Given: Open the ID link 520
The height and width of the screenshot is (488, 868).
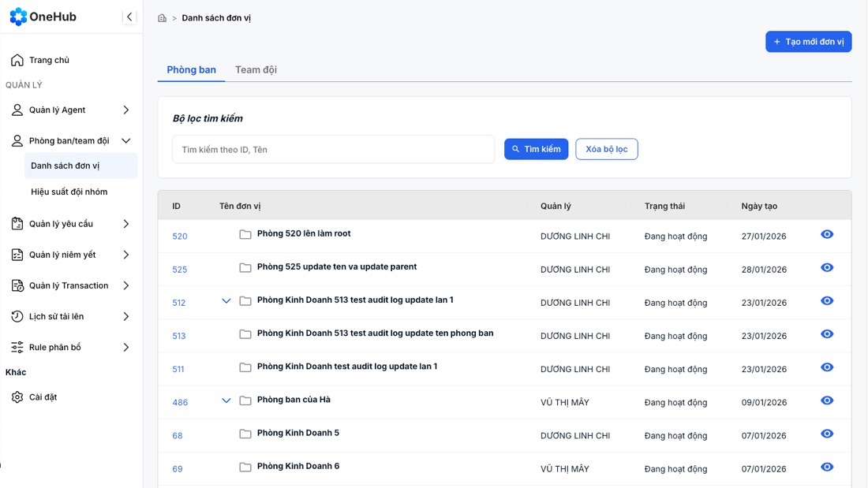Looking at the screenshot, I should (x=180, y=237).
